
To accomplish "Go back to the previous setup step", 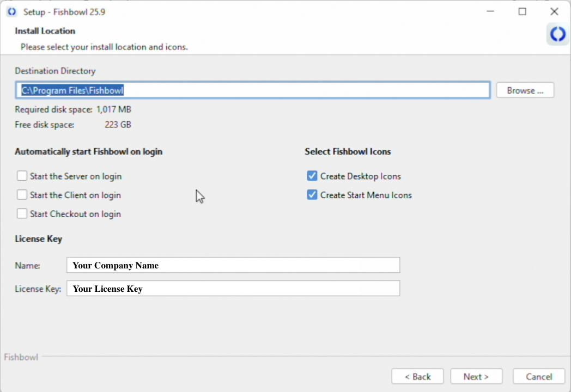I will (x=417, y=376).
